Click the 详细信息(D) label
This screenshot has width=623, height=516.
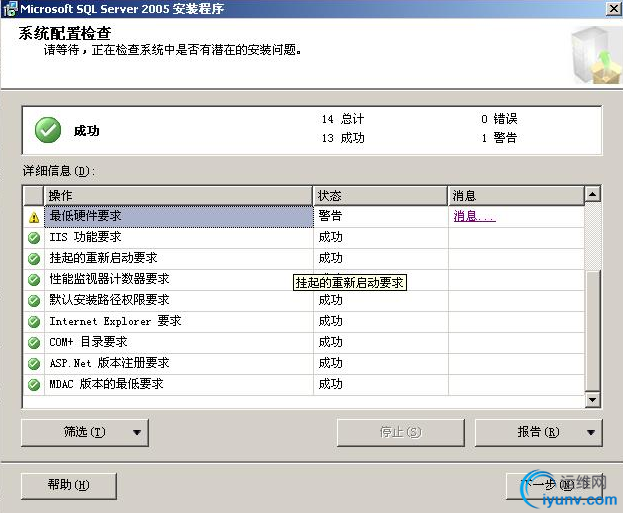[x=59, y=171]
